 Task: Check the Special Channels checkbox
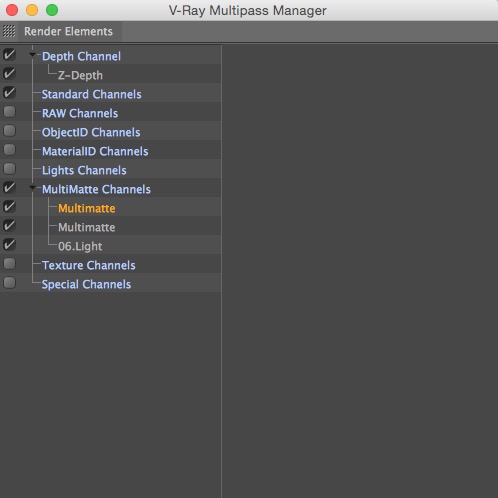pyautogui.click(x=9, y=282)
